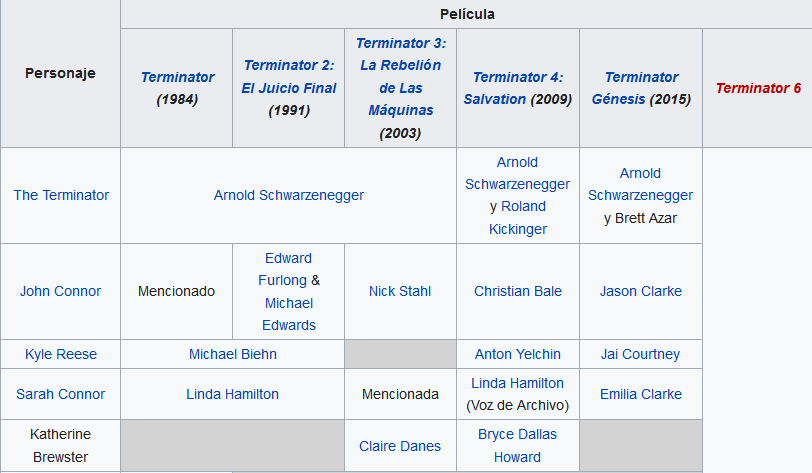Open the Bryce Dallas Howard link

click(517, 446)
